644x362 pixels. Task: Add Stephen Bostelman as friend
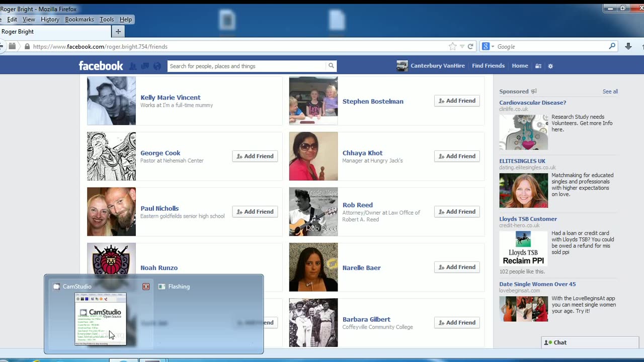point(457,101)
